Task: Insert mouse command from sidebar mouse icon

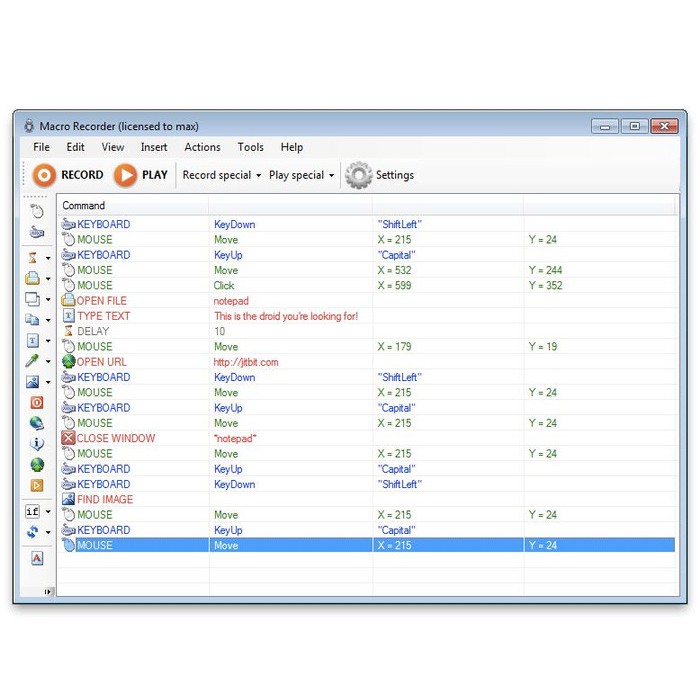Action: (37, 211)
